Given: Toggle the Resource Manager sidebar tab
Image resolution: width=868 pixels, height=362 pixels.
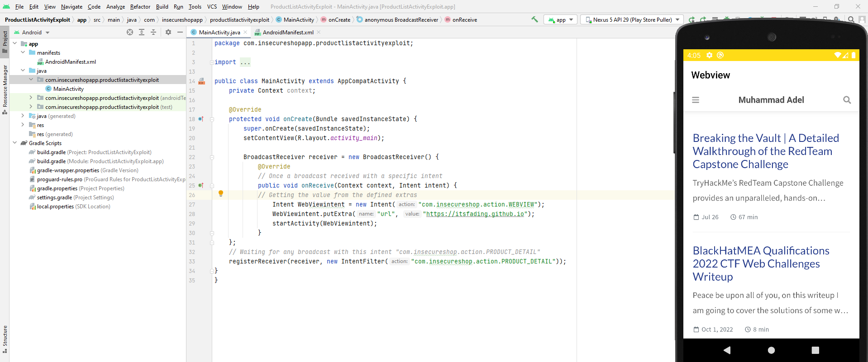Looking at the screenshot, I should click(x=5, y=89).
